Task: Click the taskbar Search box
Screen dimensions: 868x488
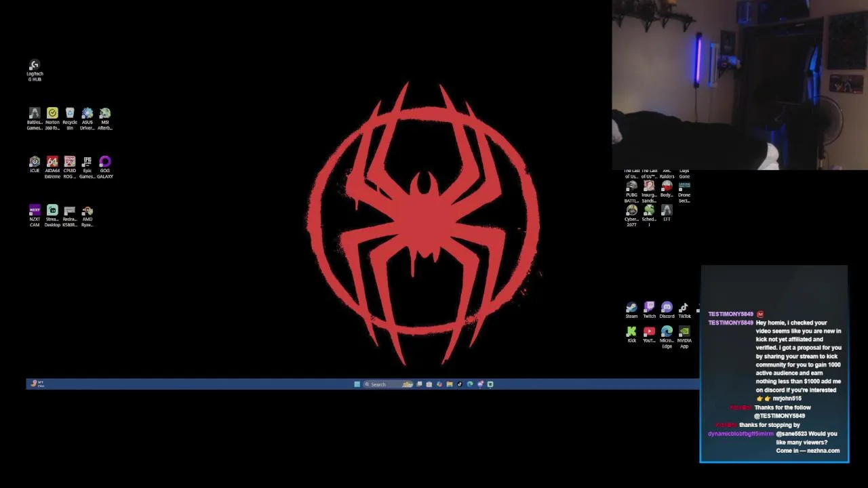Action: (x=389, y=384)
